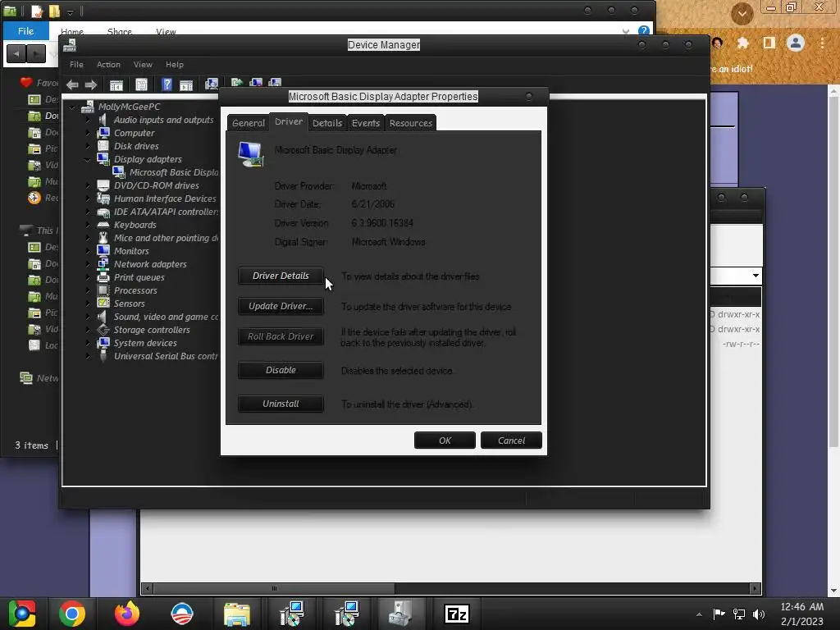Click the blue Help question-mark toolbar icon
Image resolution: width=840 pixels, height=630 pixels.
(x=167, y=84)
